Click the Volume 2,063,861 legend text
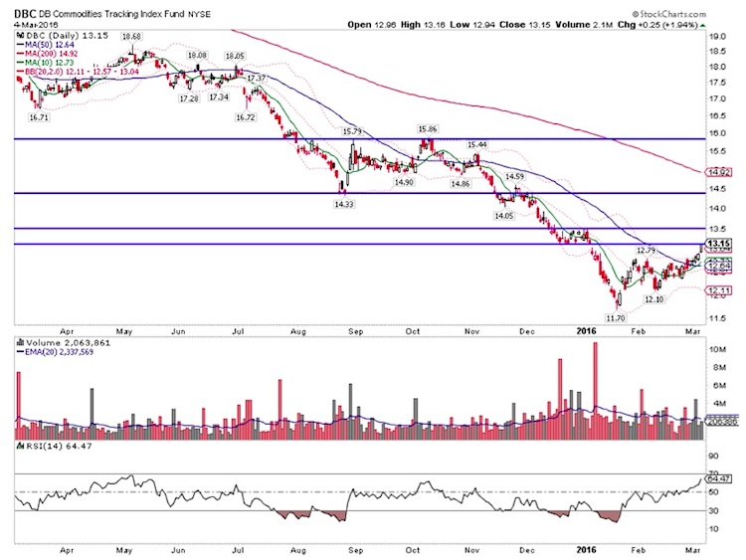 pos(68,342)
